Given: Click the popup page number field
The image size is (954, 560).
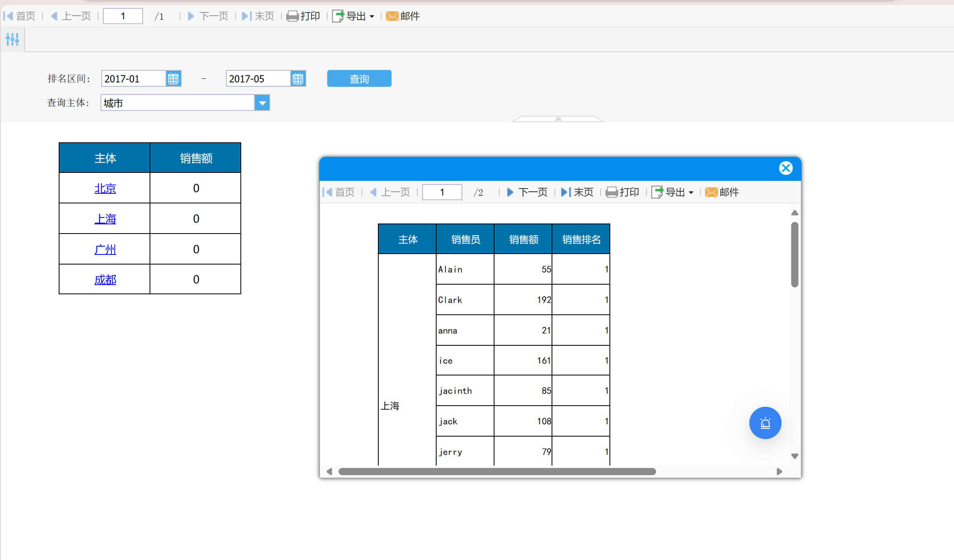Looking at the screenshot, I should 442,192.
